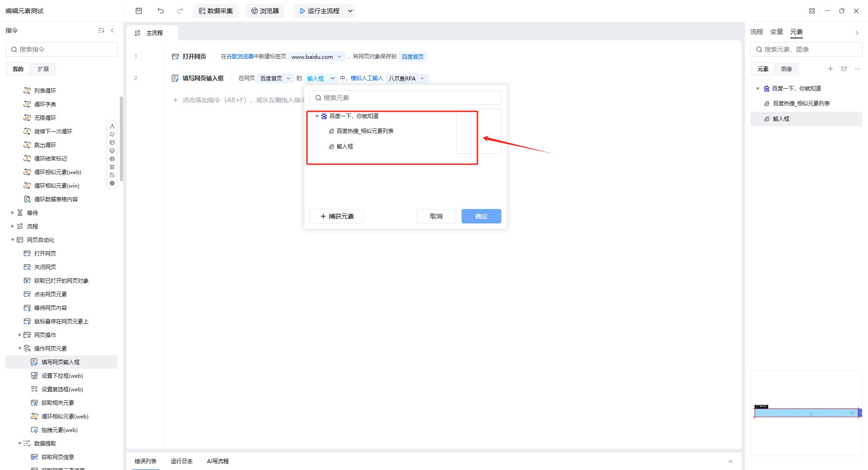This screenshot has height=470, width=868.
Task: Collapse the 操作网页元素 subcategory
Action: 20,348
